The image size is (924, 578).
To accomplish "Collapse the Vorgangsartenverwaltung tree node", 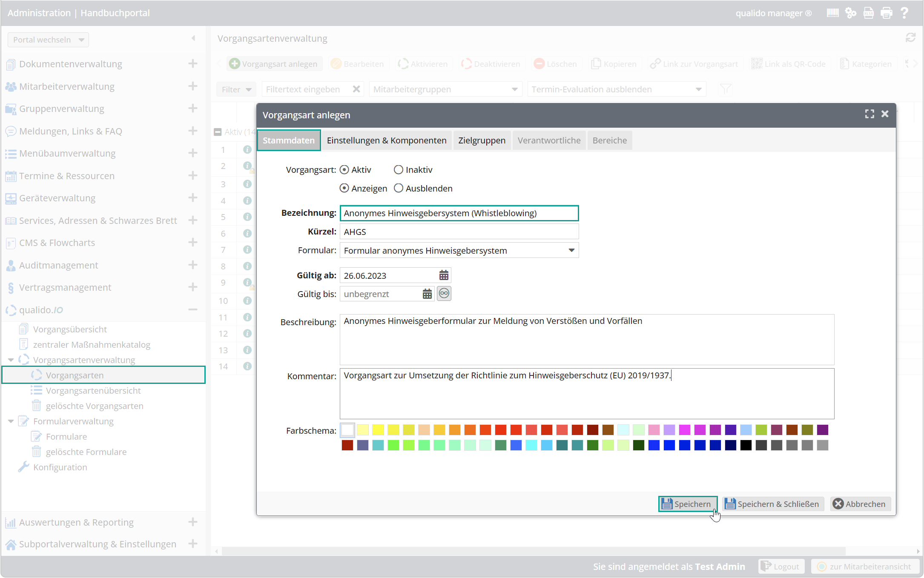I will click(x=11, y=360).
